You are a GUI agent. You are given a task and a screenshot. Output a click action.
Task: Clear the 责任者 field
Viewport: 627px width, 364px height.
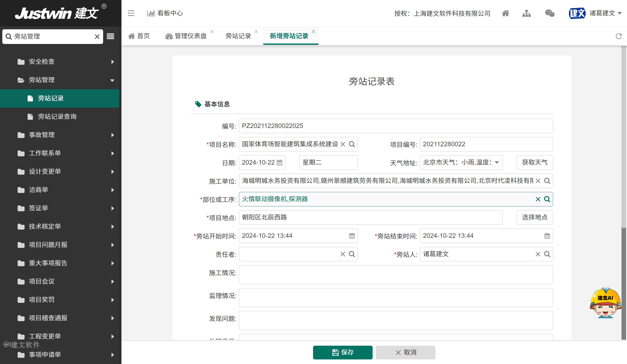click(343, 254)
